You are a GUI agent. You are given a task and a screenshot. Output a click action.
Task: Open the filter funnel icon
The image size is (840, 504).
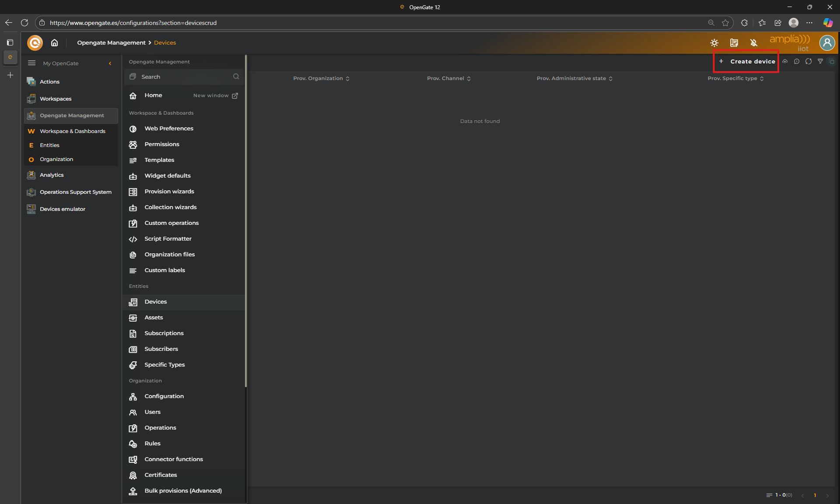pyautogui.click(x=820, y=62)
